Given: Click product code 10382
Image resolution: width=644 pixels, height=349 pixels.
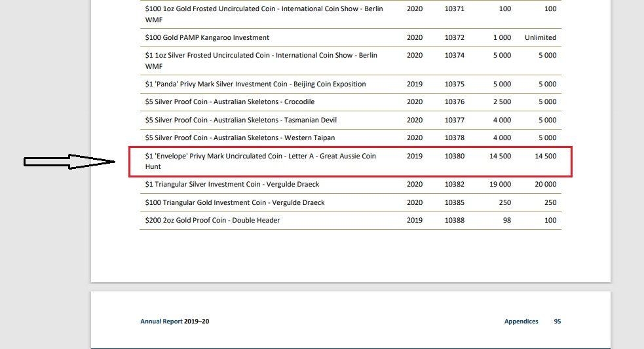Looking at the screenshot, I should [455, 185].
